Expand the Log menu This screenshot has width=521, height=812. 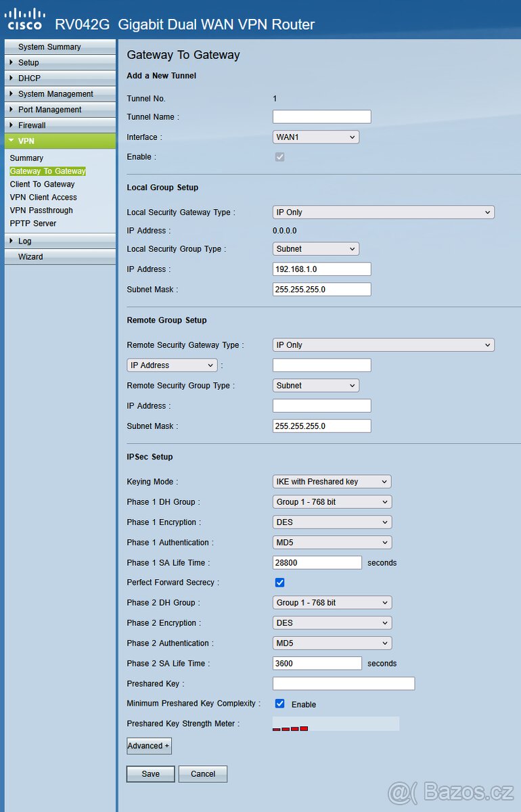click(x=60, y=241)
